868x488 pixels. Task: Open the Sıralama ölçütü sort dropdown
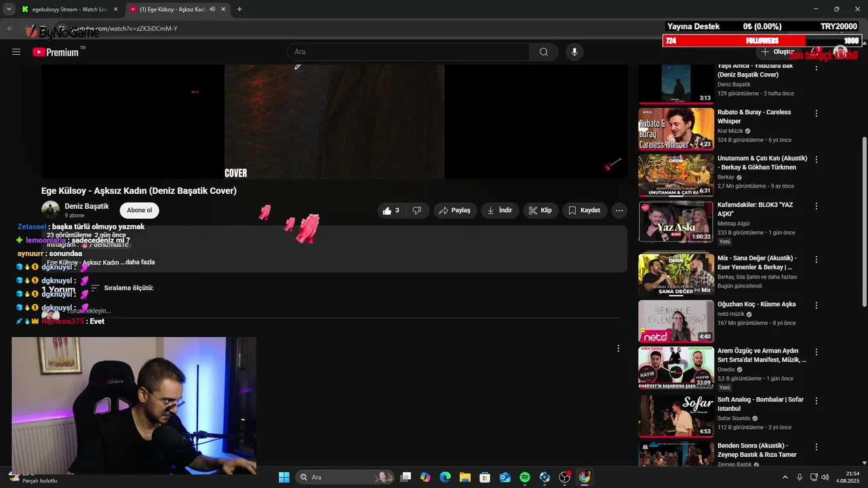[122, 288]
